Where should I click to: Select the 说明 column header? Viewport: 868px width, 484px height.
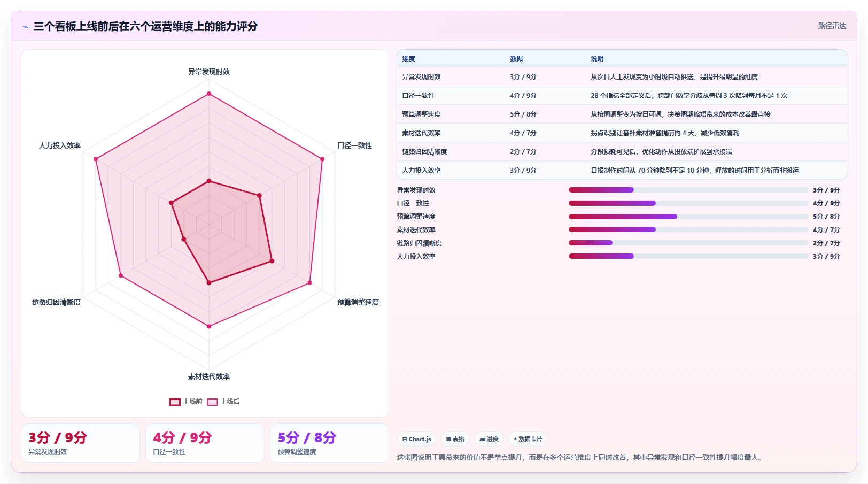point(597,59)
